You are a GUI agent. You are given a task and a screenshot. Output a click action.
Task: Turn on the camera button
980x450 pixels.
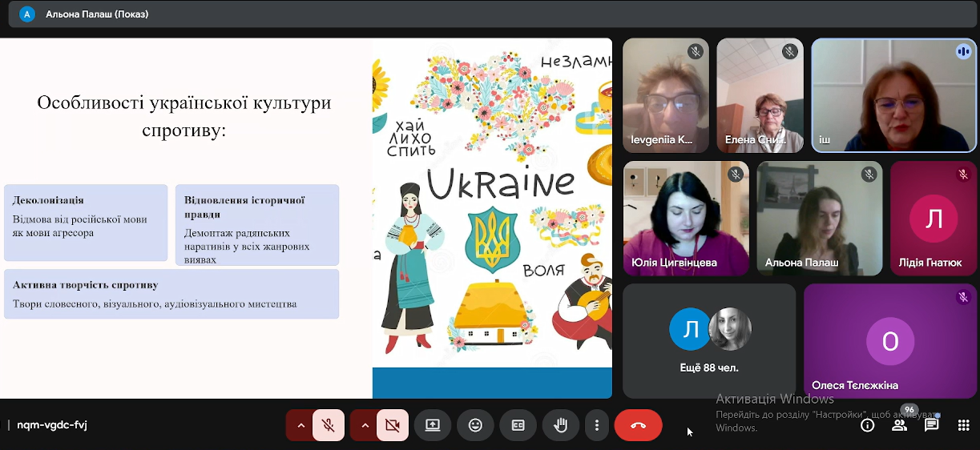coord(392,425)
